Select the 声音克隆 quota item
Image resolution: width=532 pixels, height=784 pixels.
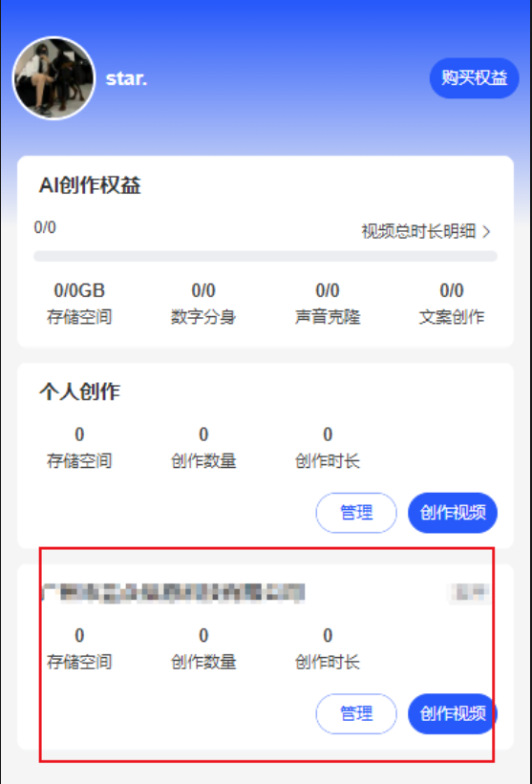tap(328, 303)
